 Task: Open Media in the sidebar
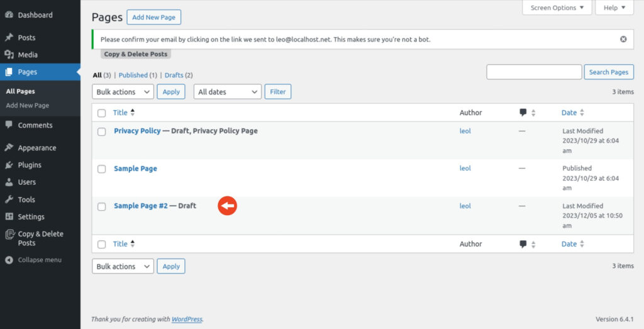(x=28, y=55)
